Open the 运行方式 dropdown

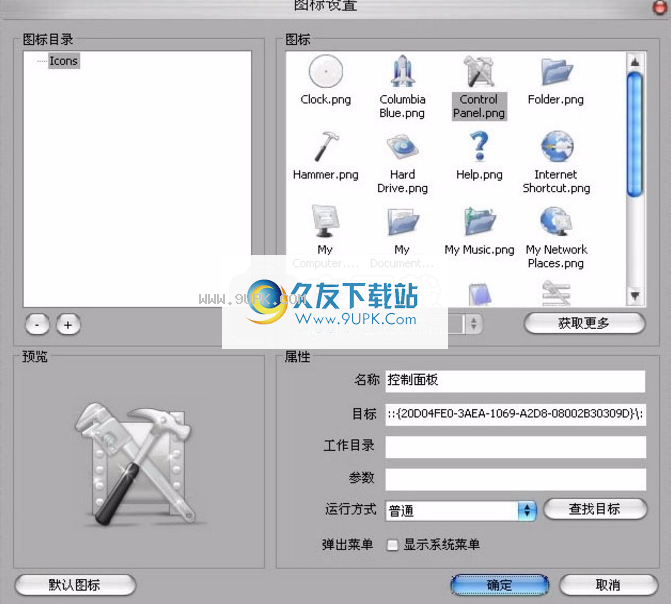[x=461, y=511]
